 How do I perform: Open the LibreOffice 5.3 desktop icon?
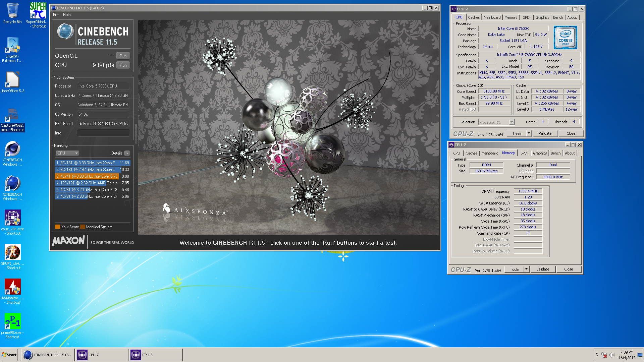point(12,82)
